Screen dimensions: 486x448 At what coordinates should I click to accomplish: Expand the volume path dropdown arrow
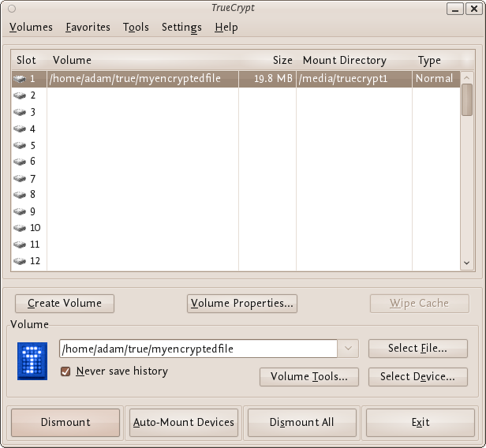tap(349, 349)
